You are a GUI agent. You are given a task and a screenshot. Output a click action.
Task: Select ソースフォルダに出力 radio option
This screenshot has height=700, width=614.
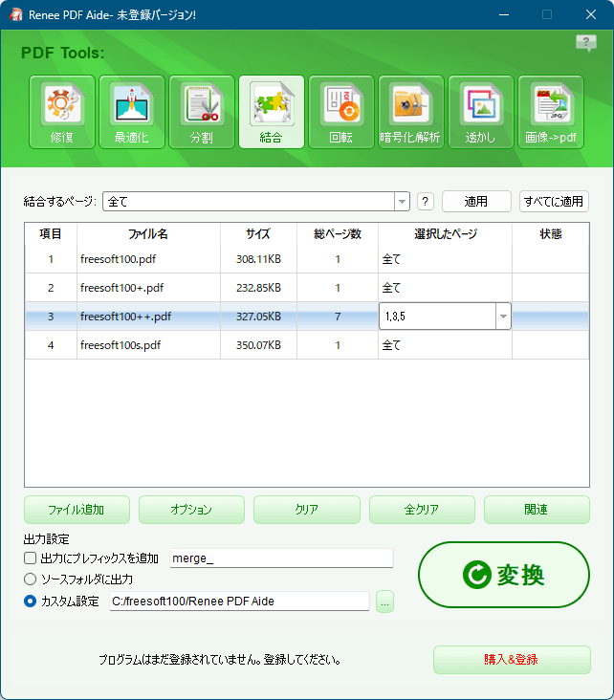point(31,580)
